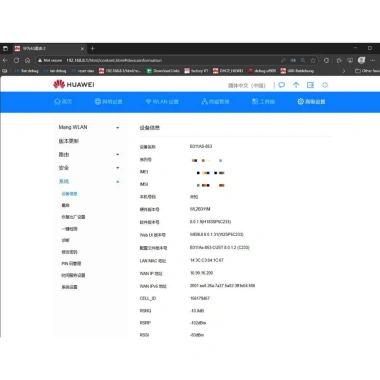Viewport: 380px width, 380px height.
Task: Click the LAN MAC address value
Action: [207, 260]
